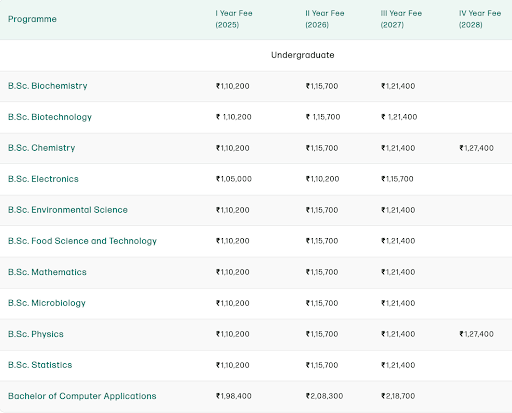Viewport: 512px width, 413px height.
Task: Select Food Science III Year fee value
Action: [398, 241]
